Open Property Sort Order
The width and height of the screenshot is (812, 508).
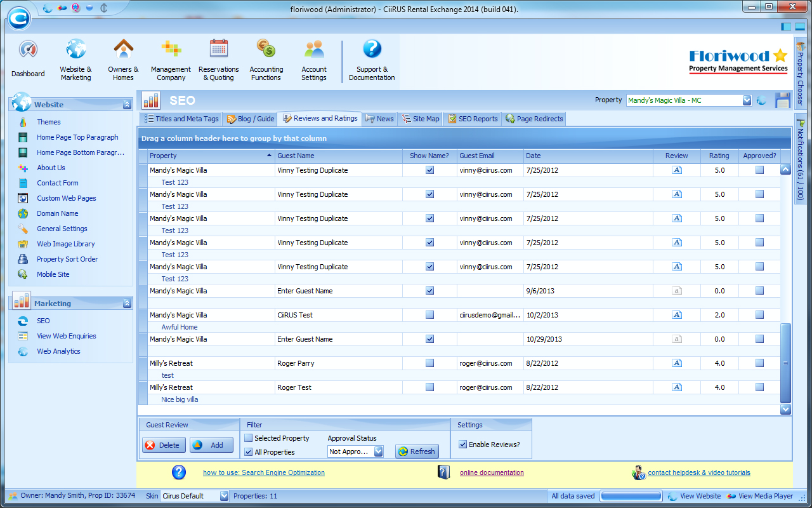[x=67, y=259]
